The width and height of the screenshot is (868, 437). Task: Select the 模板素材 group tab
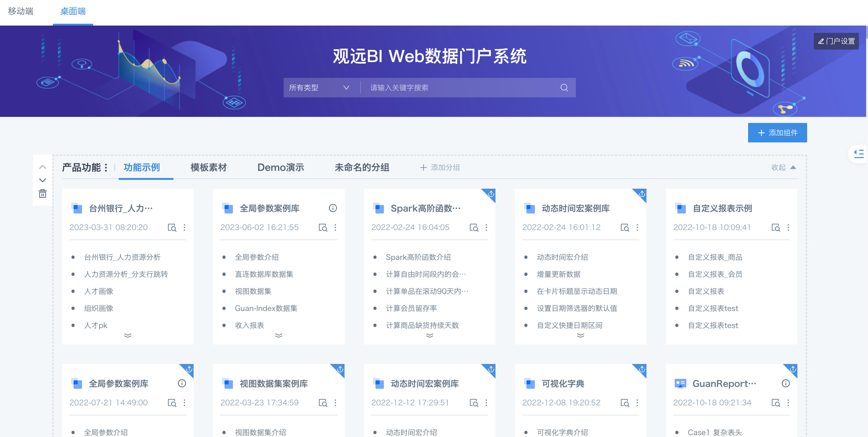(x=208, y=167)
